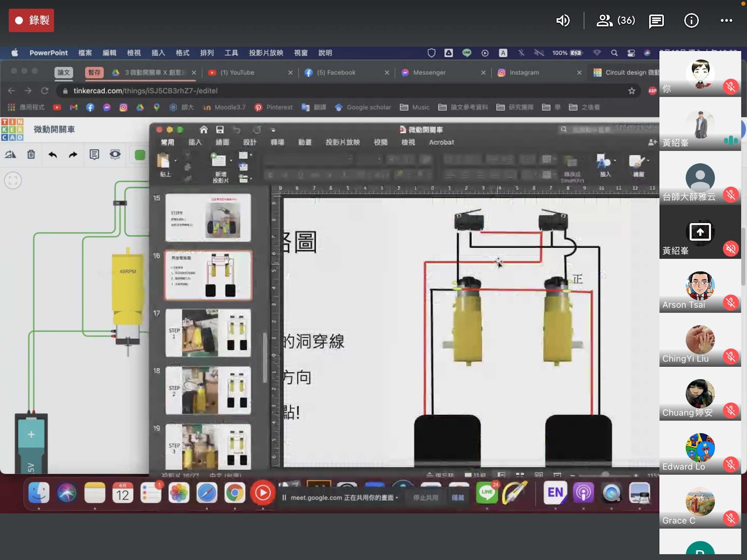Click the PowerPoint home icon

pyautogui.click(x=204, y=130)
